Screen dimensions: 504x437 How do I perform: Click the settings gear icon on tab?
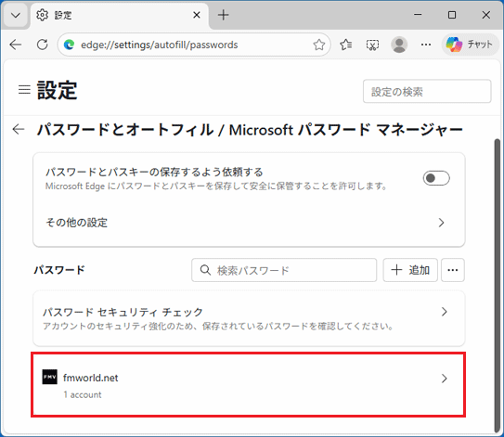(x=42, y=15)
